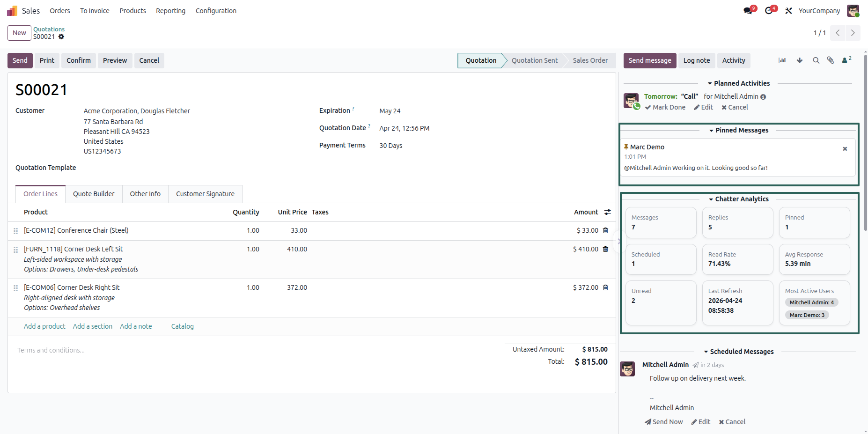Open the To Invoice menu
868x434 pixels.
pyautogui.click(x=95, y=11)
